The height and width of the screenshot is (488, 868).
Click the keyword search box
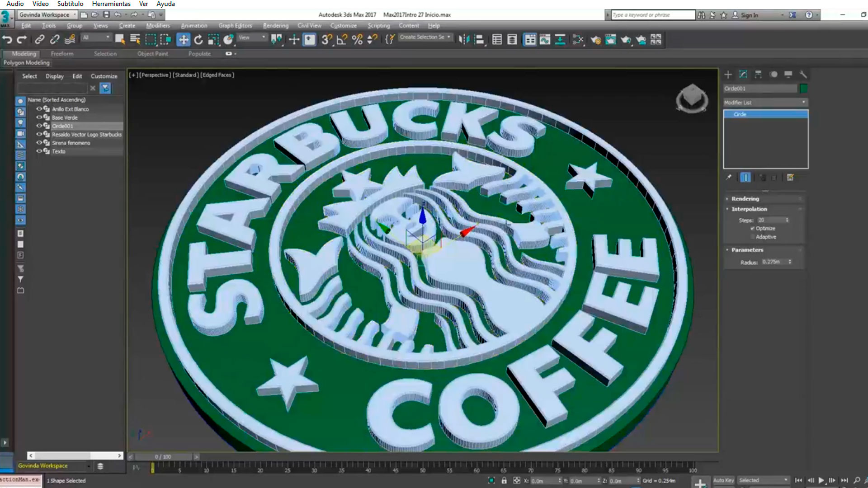(x=653, y=15)
